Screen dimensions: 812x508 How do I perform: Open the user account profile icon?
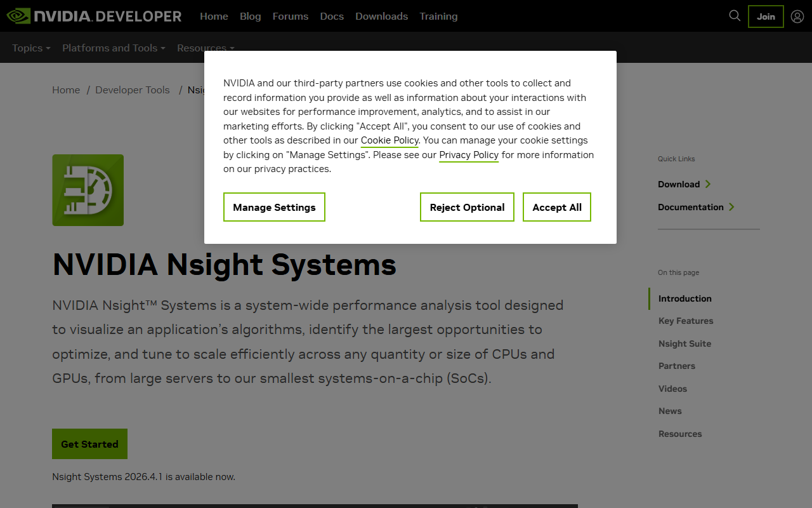pos(797,17)
